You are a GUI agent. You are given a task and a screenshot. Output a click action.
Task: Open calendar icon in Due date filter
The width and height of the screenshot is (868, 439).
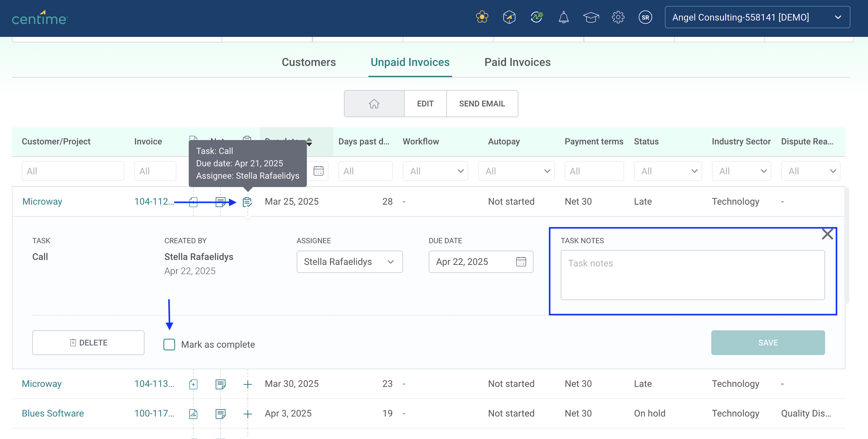coord(319,171)
